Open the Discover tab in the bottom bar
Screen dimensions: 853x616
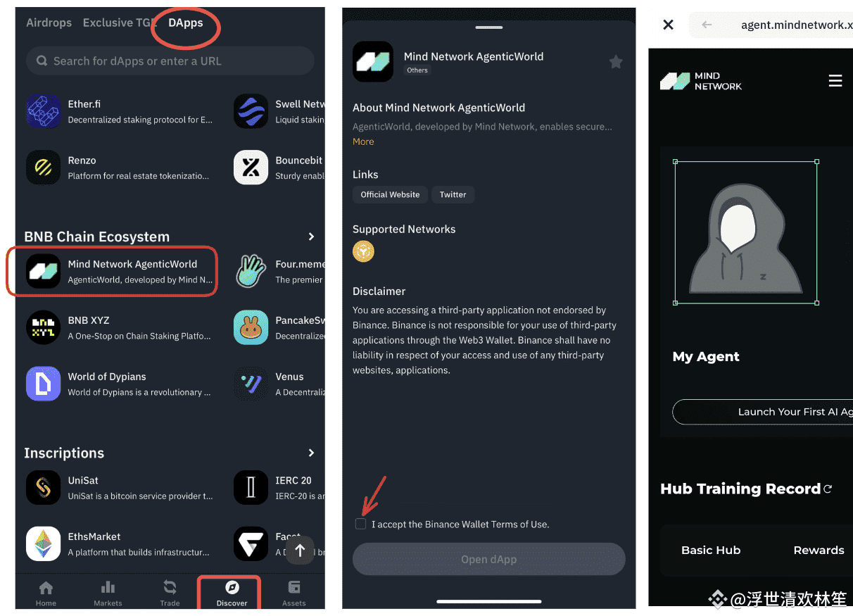point(232,593)
